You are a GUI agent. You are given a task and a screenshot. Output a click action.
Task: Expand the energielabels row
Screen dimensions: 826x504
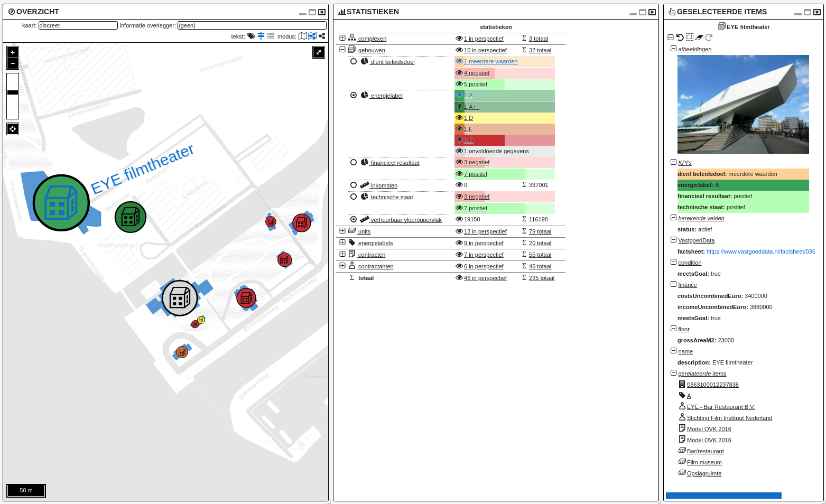click(x=342, y=242)
